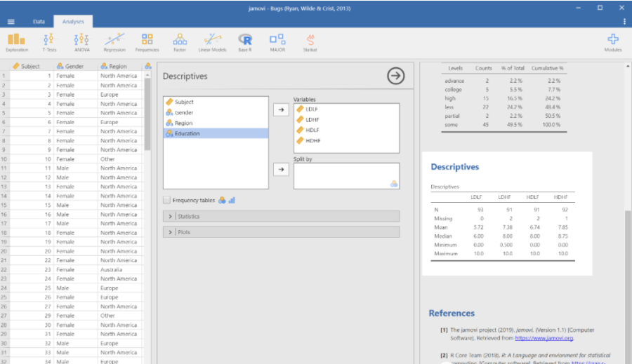Screen dimensions: 632x364
Task: Open the Linear Models menu
Action: pyautogui.click(x=212, y=41)
